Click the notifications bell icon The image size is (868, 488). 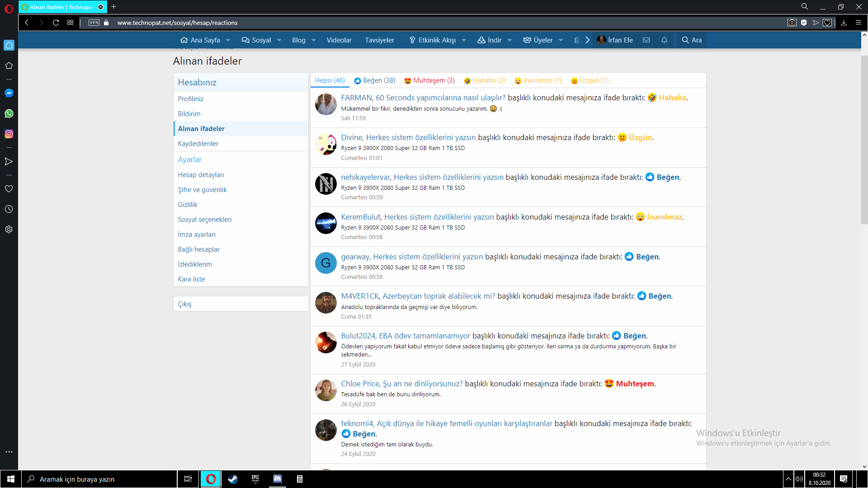tap(664, 40)
